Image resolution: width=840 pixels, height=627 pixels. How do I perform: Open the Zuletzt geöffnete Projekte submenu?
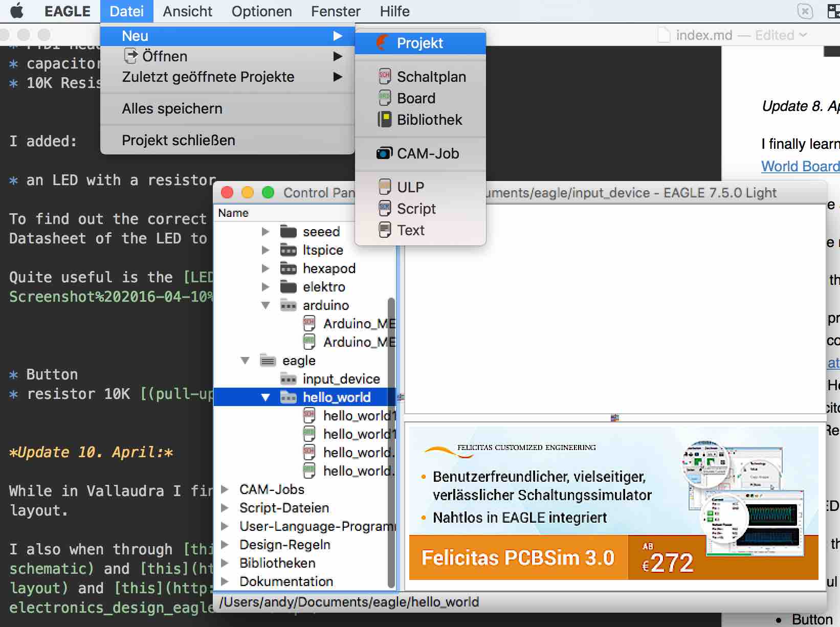[x=228, y=77]
